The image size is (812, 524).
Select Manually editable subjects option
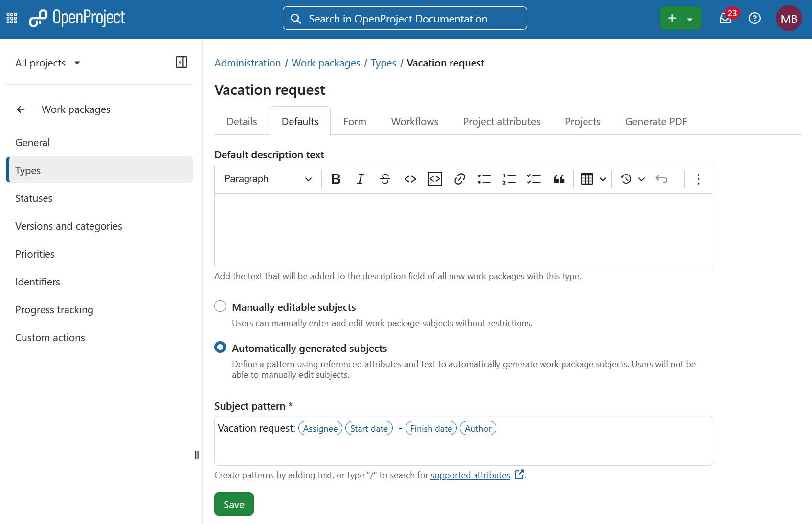220,306
